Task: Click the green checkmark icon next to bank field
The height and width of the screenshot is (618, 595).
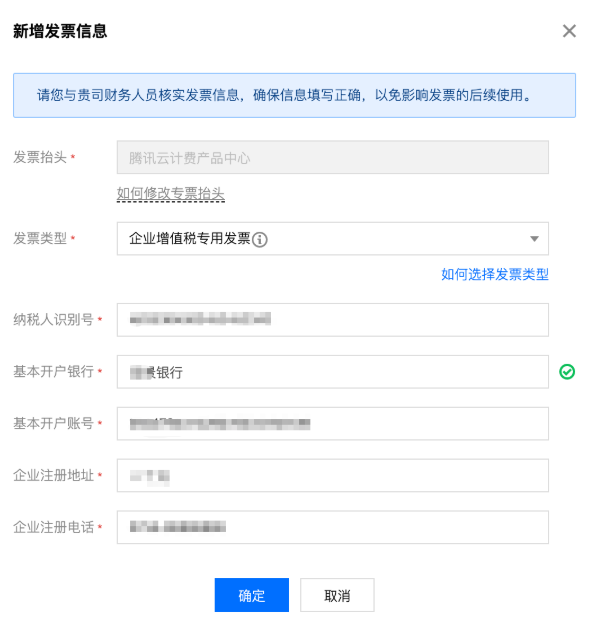Action: 567,372
